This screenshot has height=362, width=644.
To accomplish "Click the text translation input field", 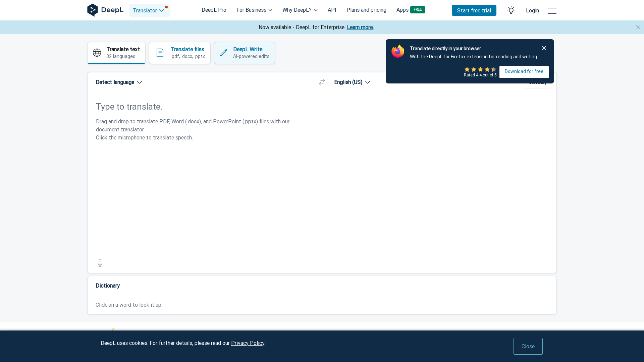I will (204, 177).
